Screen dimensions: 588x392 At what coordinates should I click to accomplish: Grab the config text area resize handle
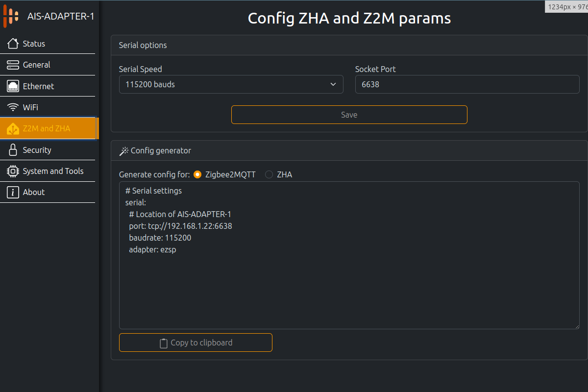click(x=577, y=326)
